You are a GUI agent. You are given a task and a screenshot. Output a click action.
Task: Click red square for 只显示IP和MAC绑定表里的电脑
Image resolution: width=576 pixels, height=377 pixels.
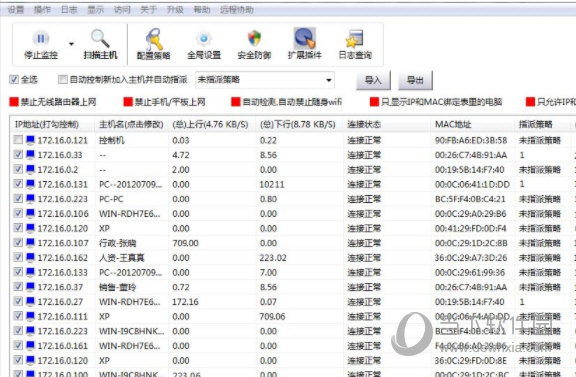pos(374,101)
